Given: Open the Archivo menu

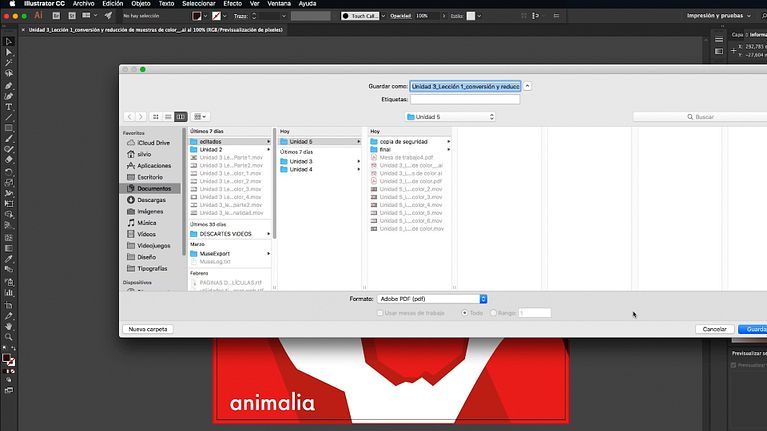Looking at the screenshot, I should coord(83,3).
